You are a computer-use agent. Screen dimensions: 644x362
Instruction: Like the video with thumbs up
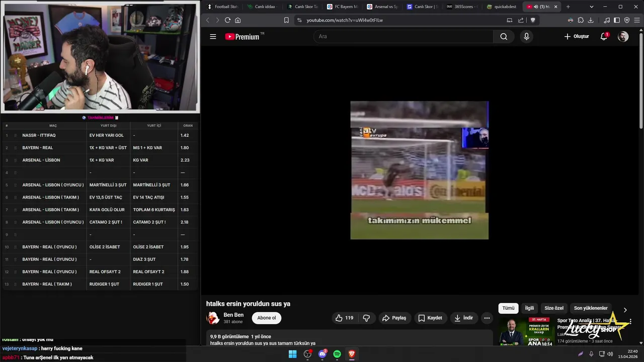(x=344, y=318)
